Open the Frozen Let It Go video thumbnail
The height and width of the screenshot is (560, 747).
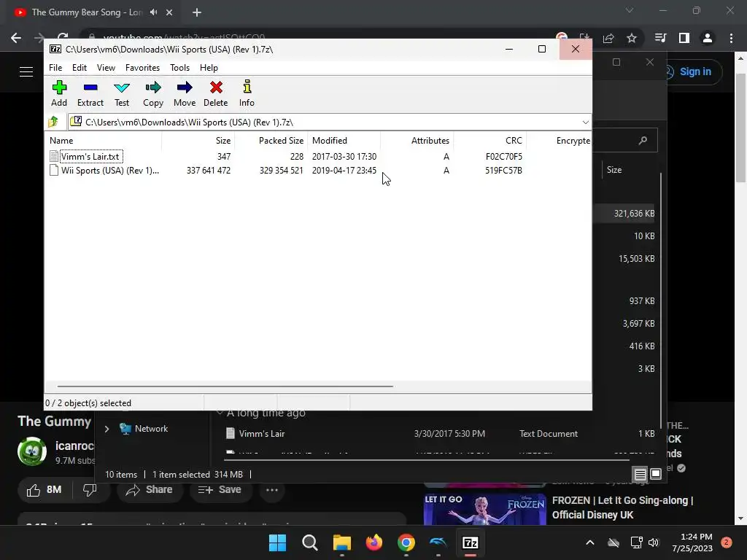(x=484, y=509)
